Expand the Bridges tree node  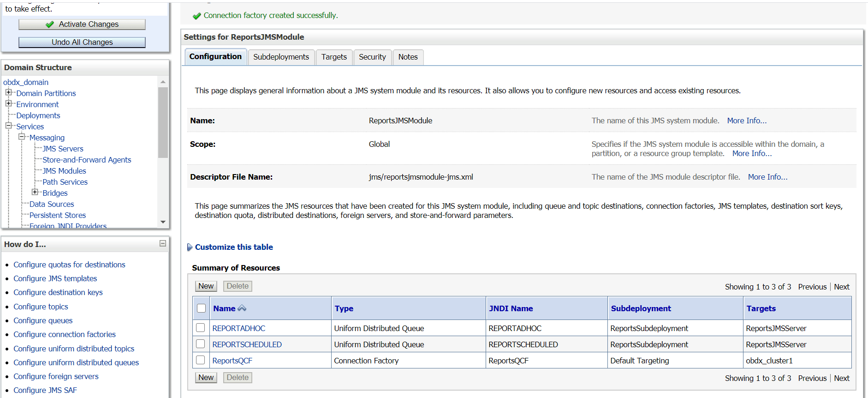click(x=35, y=192)
